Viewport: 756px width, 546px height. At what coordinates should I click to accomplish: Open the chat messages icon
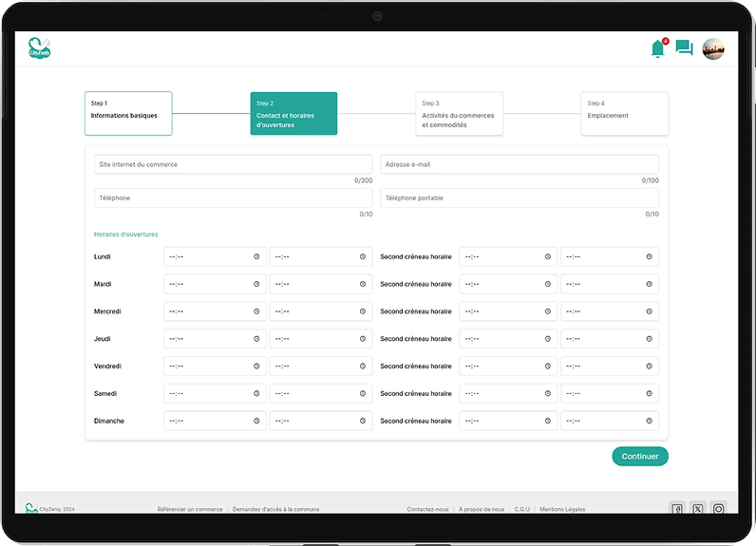(x=684, y=47)
